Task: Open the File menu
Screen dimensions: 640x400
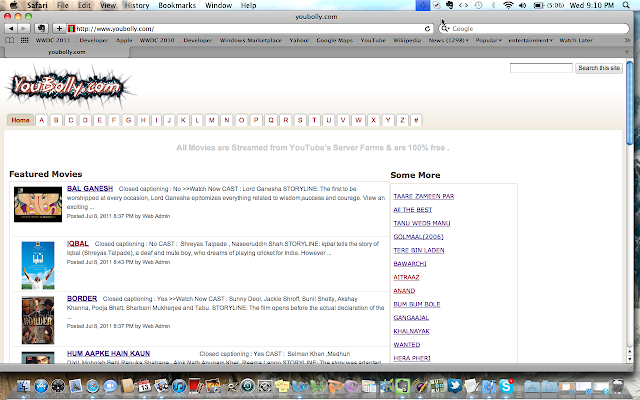Action: pos(62,5)
